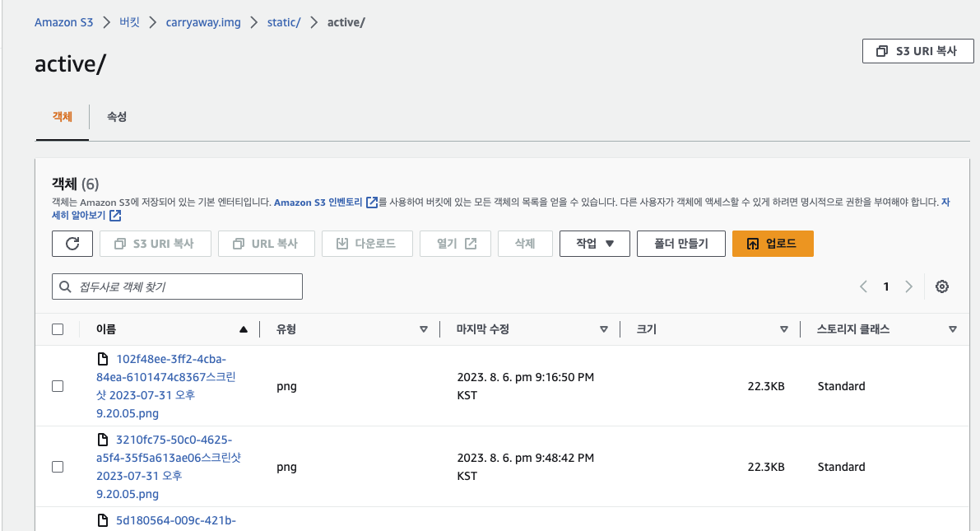The image size is (980, 531).
Task: Click the 다운로드 button
Action: (367, 244)
